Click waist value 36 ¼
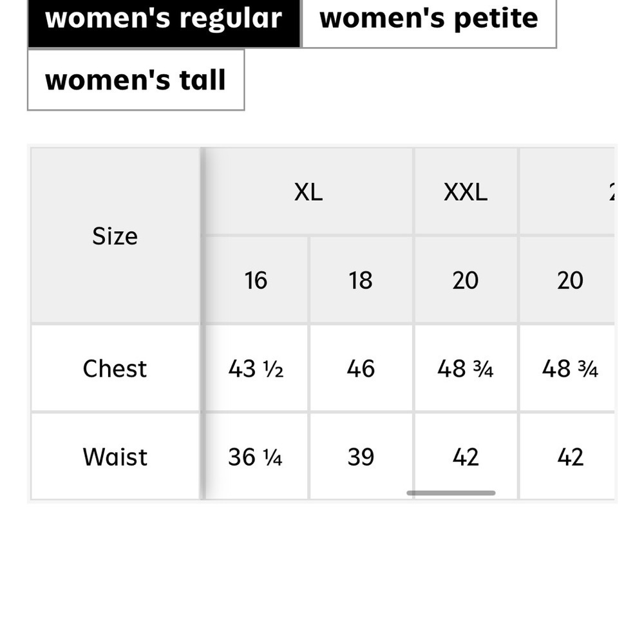Screen dimensions: 644x644 click(256, 457)
